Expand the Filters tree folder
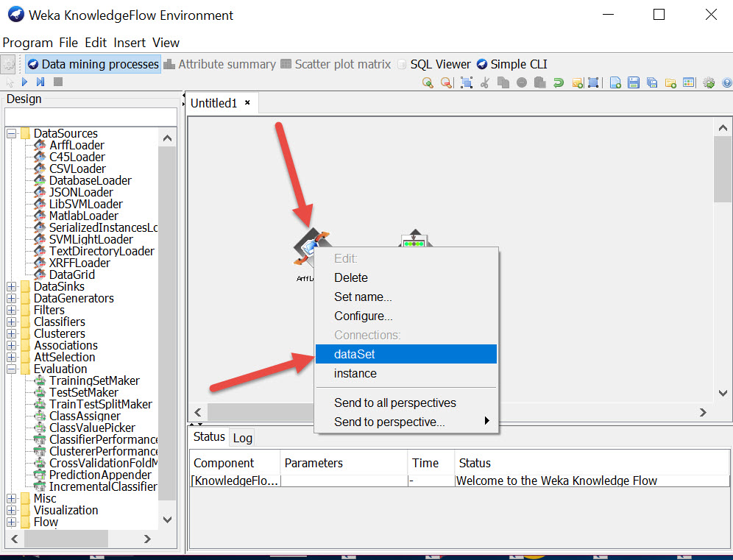The height and width of the screenshot is (560, 733). tap(12, 310)
